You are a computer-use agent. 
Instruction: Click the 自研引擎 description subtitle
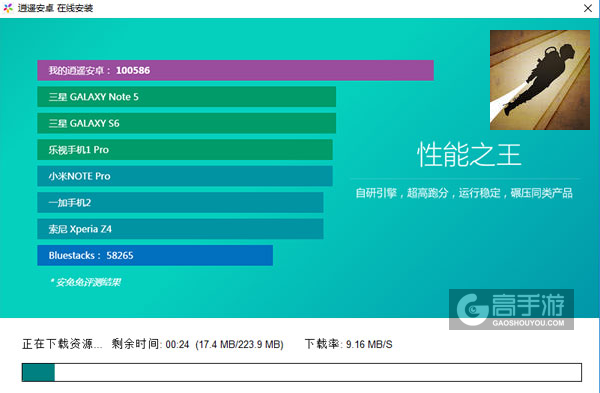[464, 193]
